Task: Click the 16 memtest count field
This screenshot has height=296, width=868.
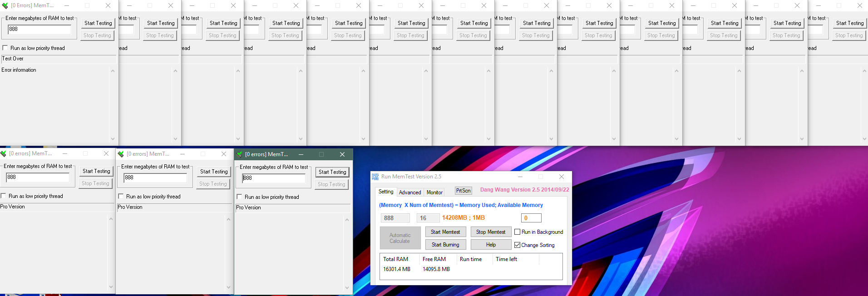Action: (x=428, y=218)
